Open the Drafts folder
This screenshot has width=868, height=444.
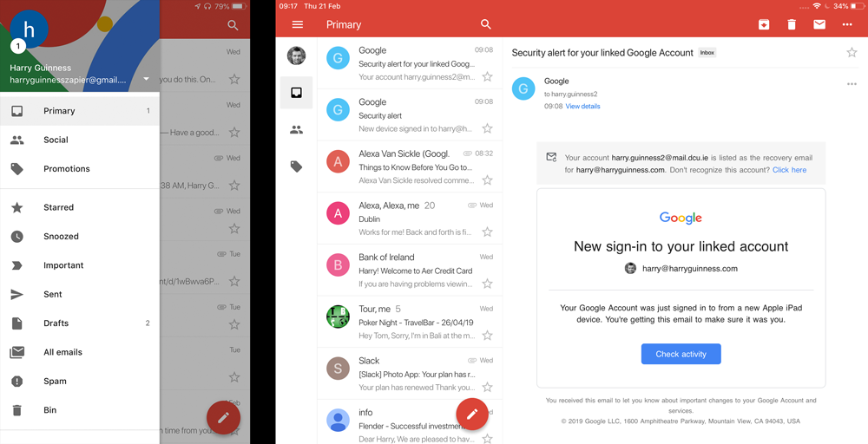80,323
